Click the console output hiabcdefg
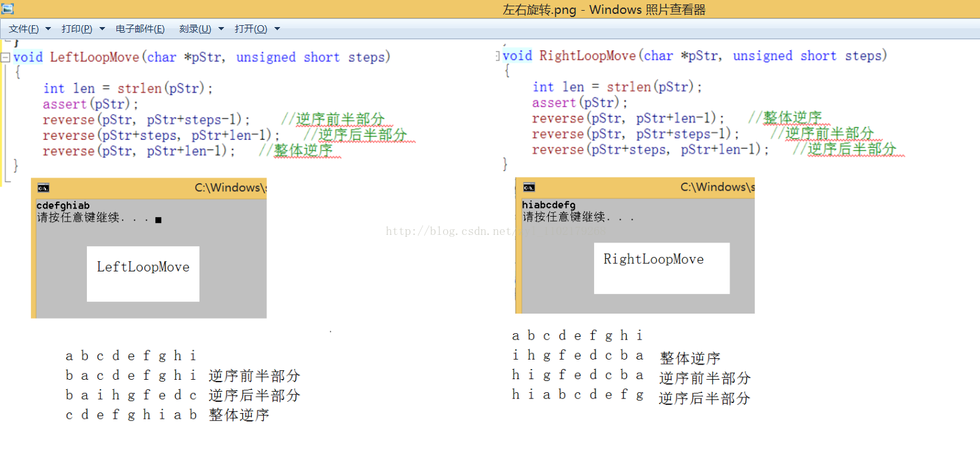The image size is (980, 449). (549, 205)
